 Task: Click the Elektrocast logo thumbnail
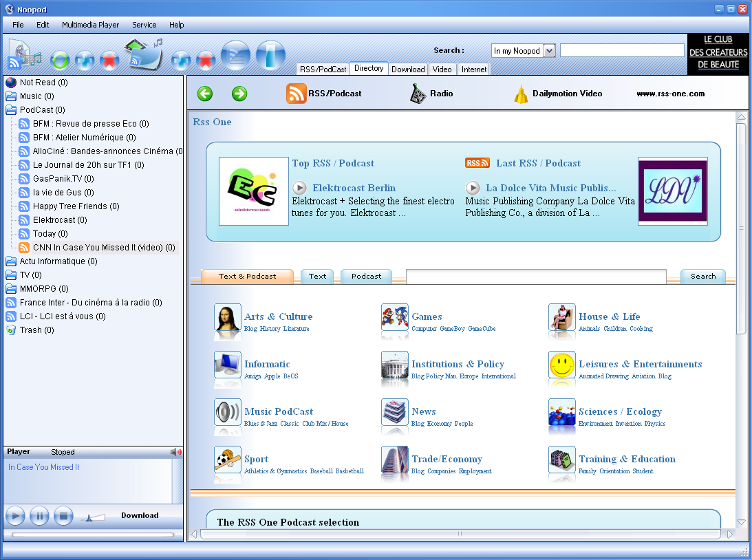[x=254, y=191]
